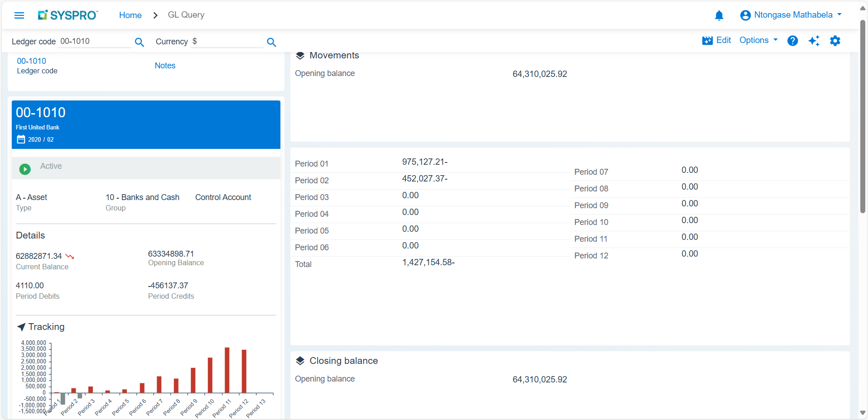Open the settings gear icon

835,41
